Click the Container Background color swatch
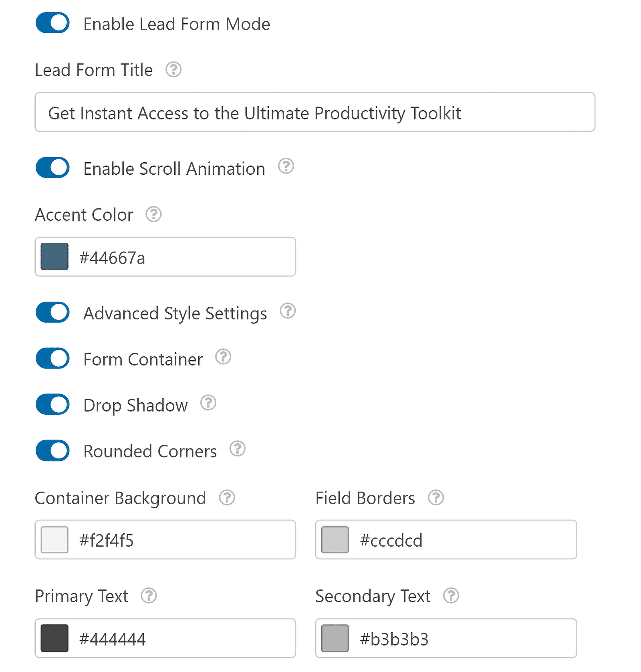This screenshot has height=672, width=641. [54, 540]
